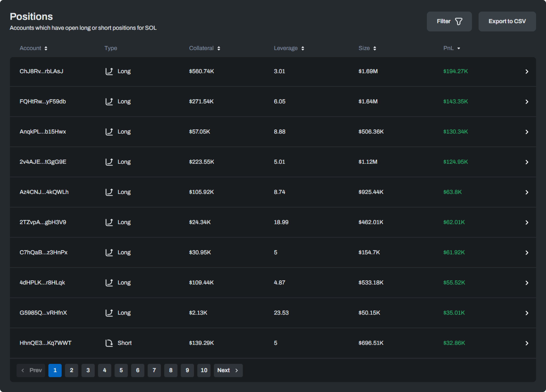The image size is (546, 392).
Task: Click the $194.27K PnL value
Action: [455, 72]
